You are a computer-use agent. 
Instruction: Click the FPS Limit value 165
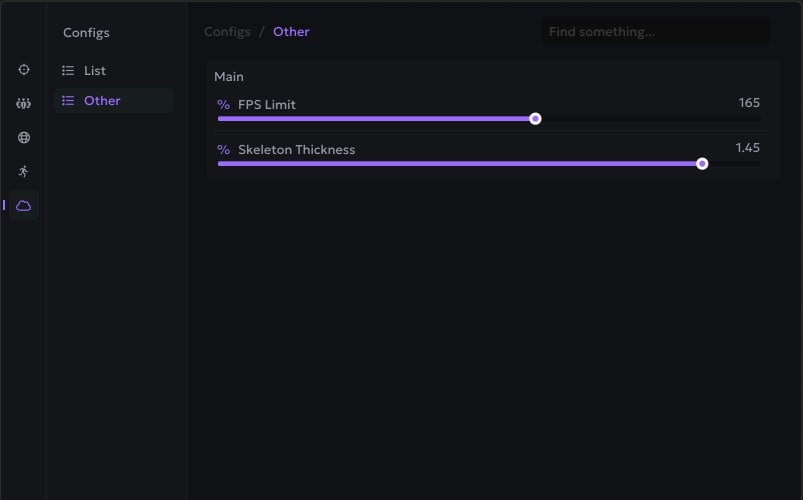pyautogui.click(x=749, y=103)
